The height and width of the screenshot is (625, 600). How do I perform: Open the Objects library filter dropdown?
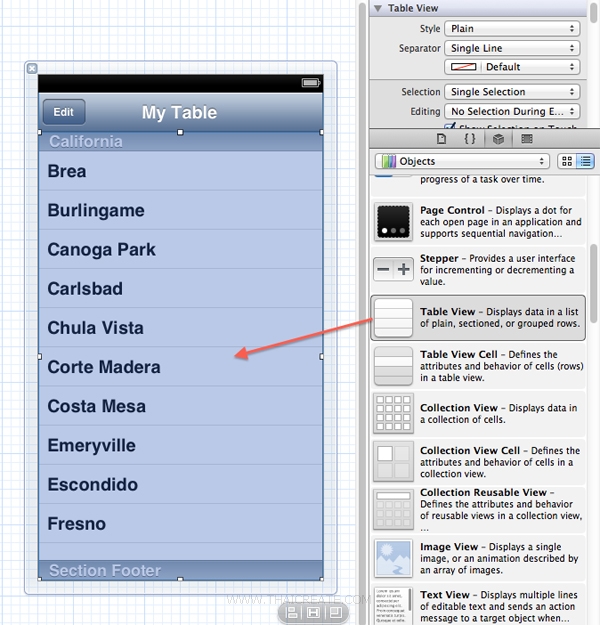tap(462, 161)
